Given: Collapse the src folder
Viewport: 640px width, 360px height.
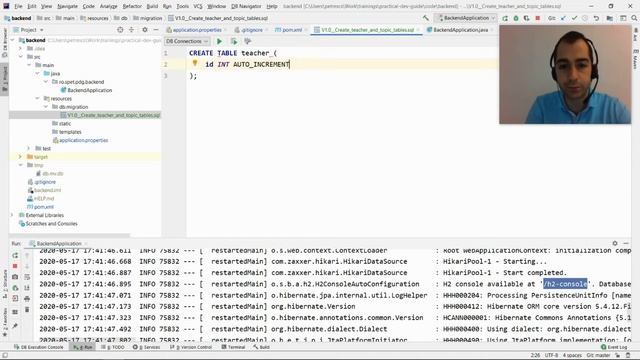Looking at the screenshot, I should [20, 57].
